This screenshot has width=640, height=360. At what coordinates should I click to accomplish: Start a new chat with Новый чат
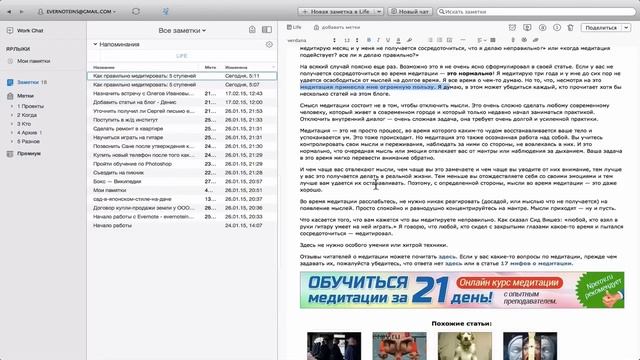pyautogui.click(x=410, y=12)
